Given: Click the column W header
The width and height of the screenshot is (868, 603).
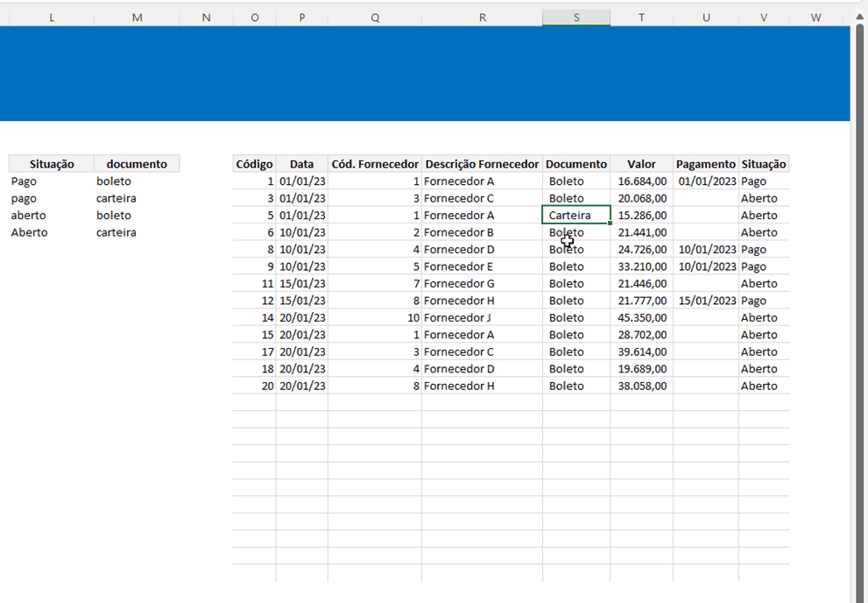Looking at the screenshot, I should pyautogui.click(x=815, y=18).
